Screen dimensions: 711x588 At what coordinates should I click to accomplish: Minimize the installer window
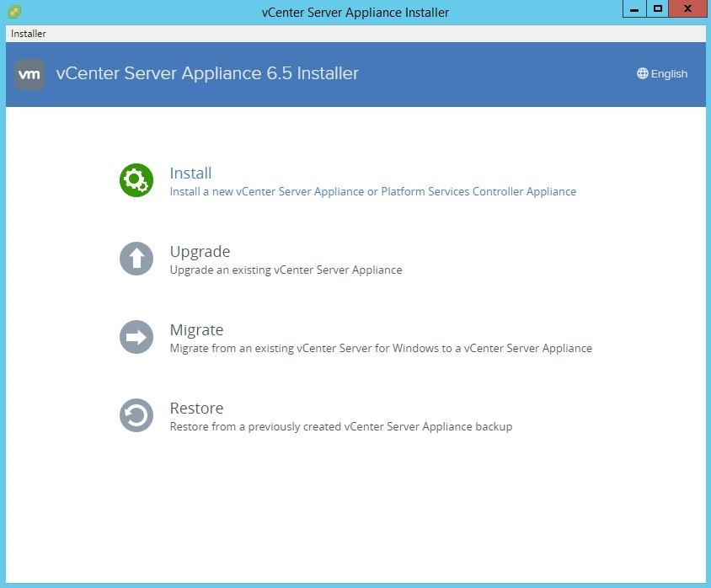coord(633,9)
